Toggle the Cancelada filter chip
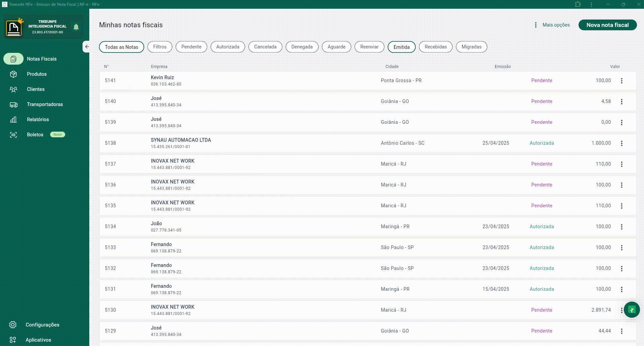Image resolution: width=644 pixels, height=346 pixels. coord(265,47)
